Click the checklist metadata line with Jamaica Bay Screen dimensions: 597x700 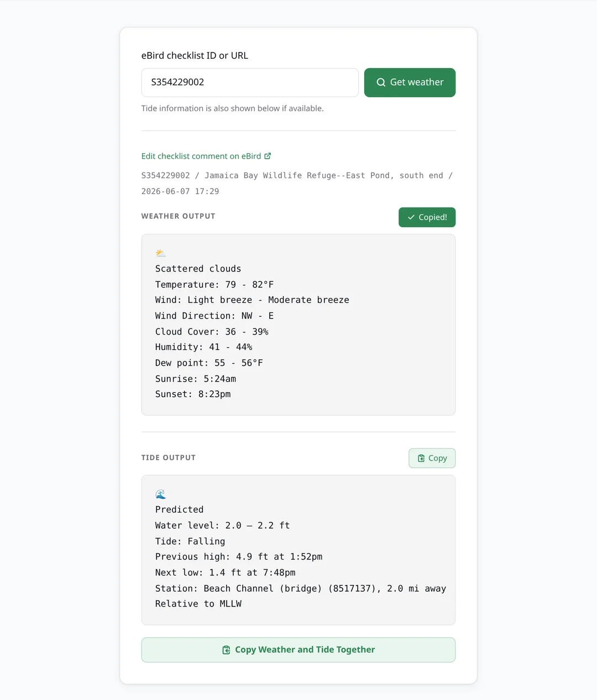coord(297,183)
